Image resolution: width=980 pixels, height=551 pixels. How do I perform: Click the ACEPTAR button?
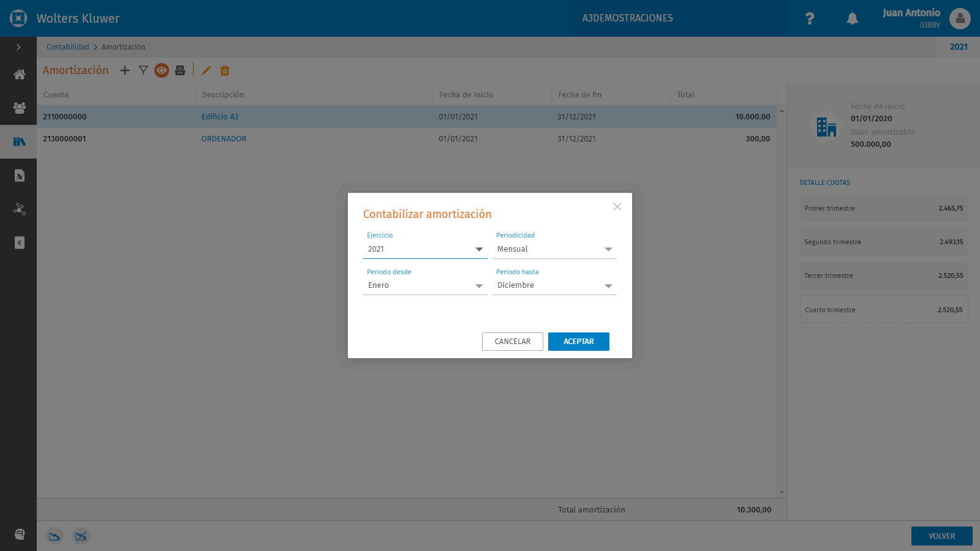[x=579, y=342]
